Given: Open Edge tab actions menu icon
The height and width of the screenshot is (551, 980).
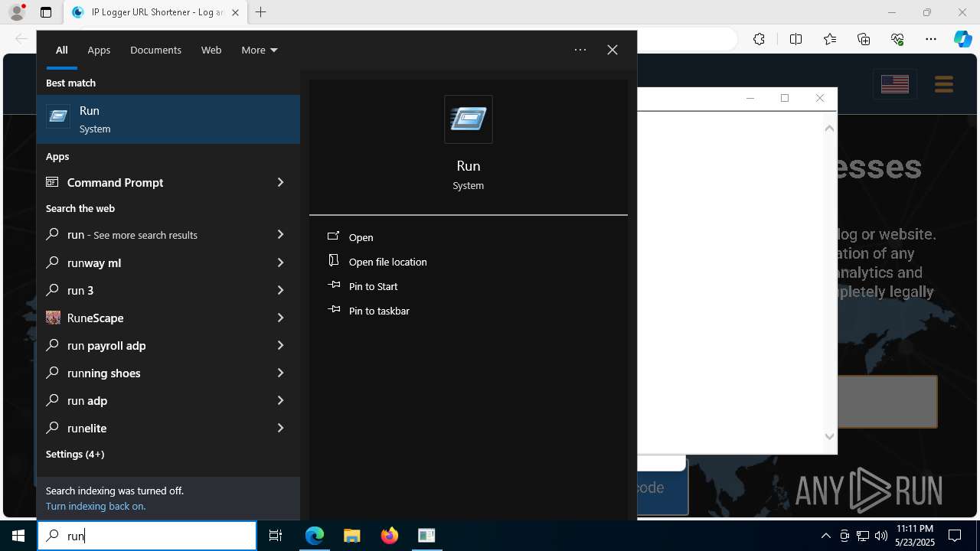Looking at the screenshot, I should click(46, 12).
